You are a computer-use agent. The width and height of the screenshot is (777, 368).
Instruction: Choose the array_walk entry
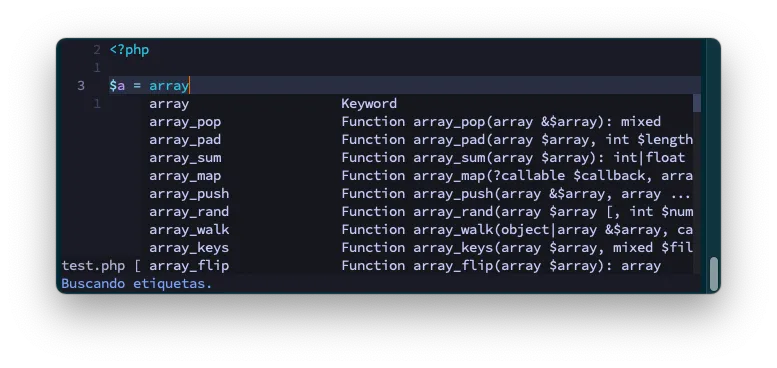tap(421, 230)
